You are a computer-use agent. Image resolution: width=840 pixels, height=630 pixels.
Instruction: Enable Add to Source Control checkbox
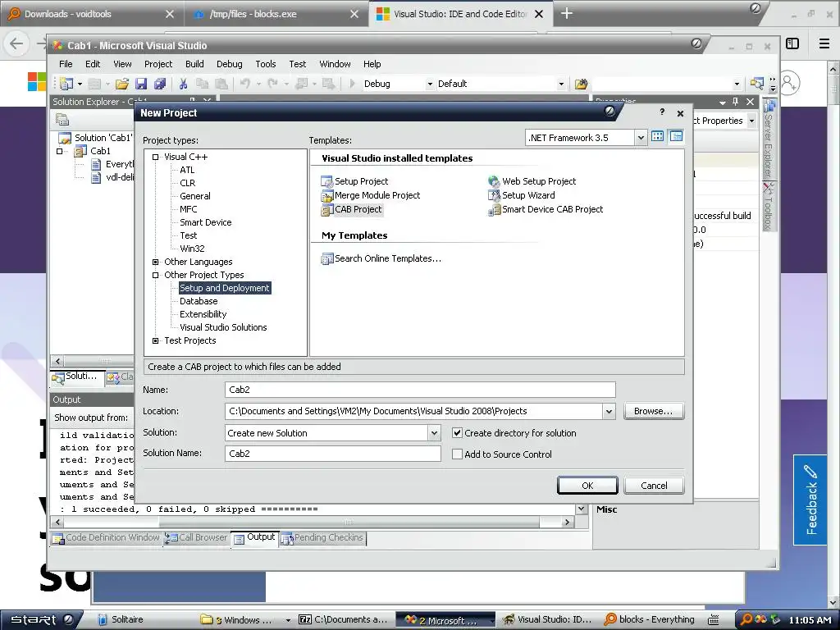coord(457,454)
